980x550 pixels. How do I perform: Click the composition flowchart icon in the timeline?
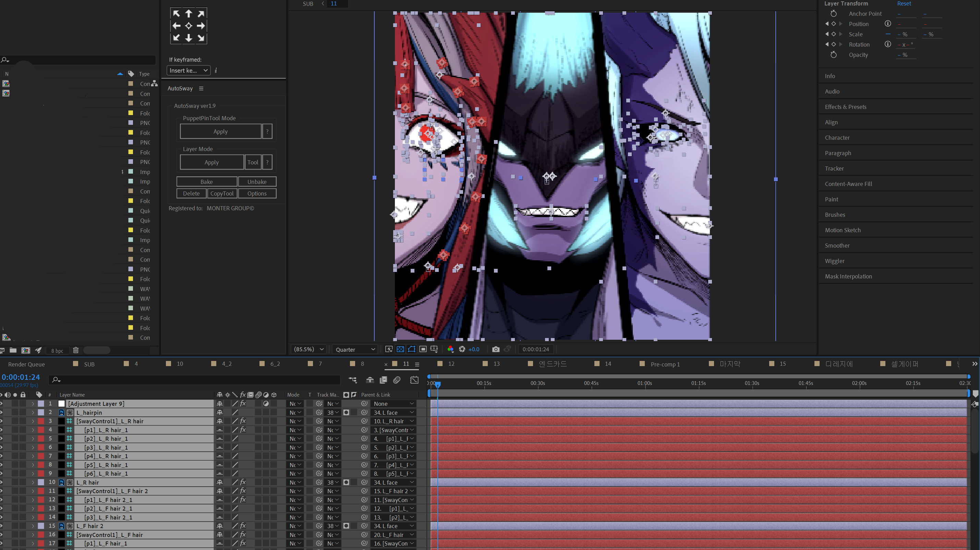coord(353,380)
